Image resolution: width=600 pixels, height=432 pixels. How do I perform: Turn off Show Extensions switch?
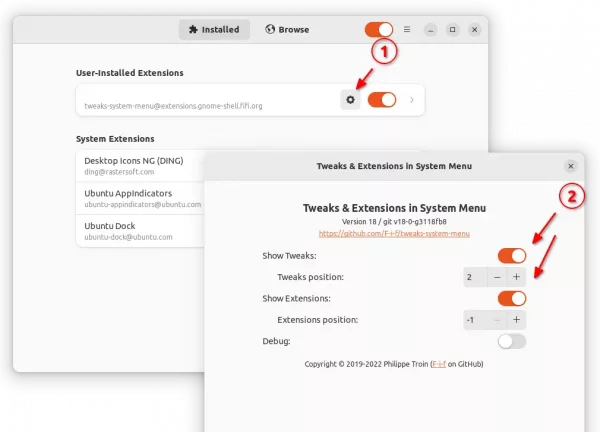[x=512, y=298]
